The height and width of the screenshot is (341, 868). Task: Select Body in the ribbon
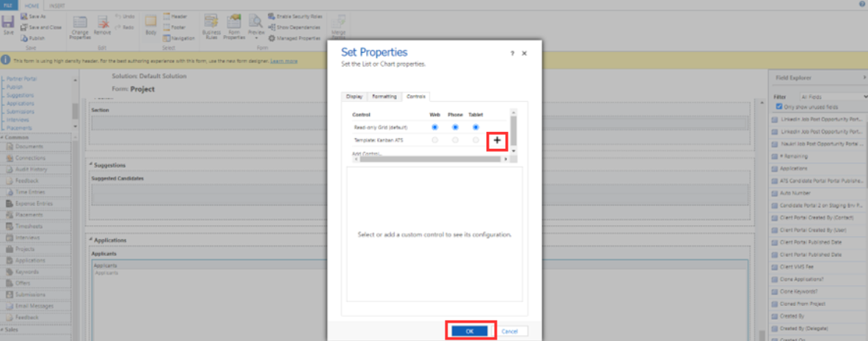pyautogui.click(x=150, y=26)
